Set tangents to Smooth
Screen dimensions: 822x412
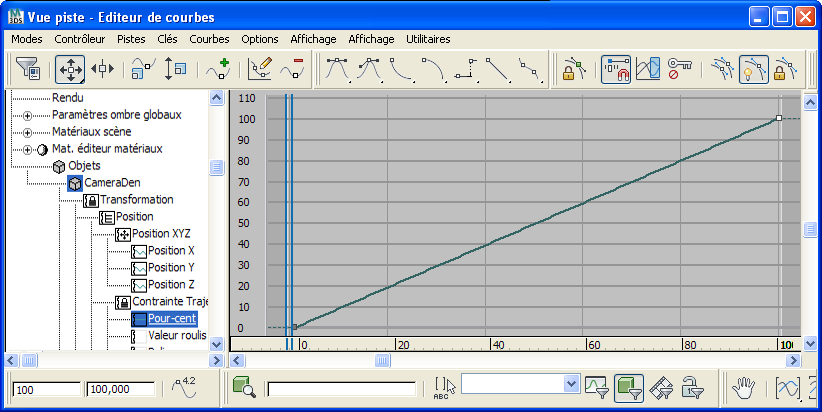(530, 69)
